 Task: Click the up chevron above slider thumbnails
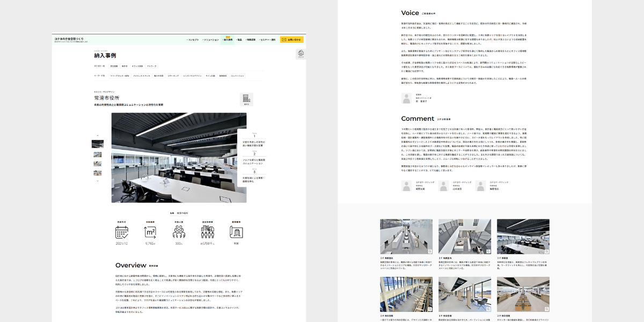[x=98, y=135]
